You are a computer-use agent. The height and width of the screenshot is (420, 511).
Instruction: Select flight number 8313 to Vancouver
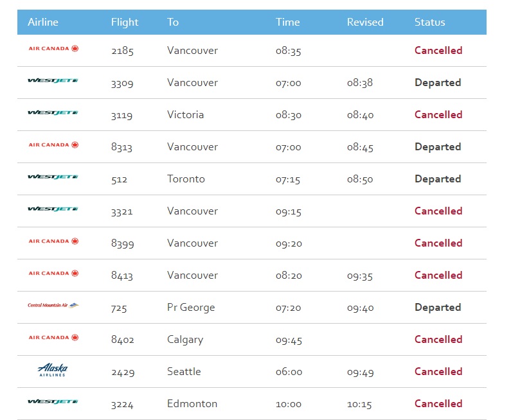coord(122,147)
